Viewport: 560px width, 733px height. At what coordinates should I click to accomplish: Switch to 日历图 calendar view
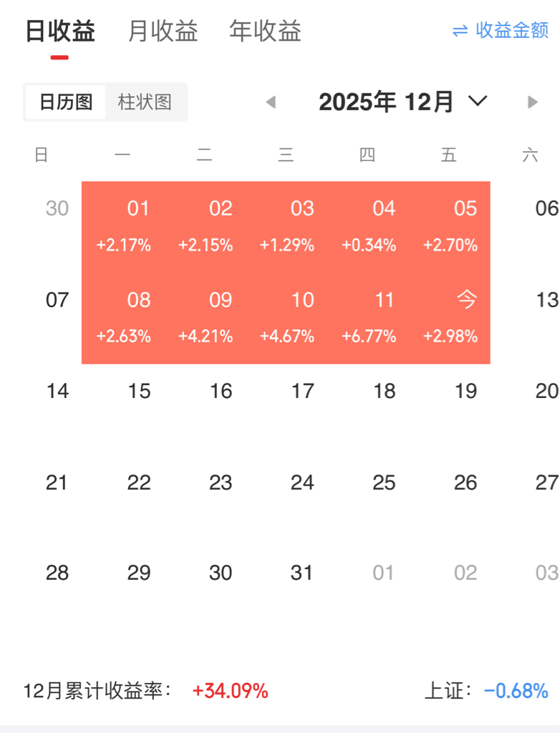point(66,102)
